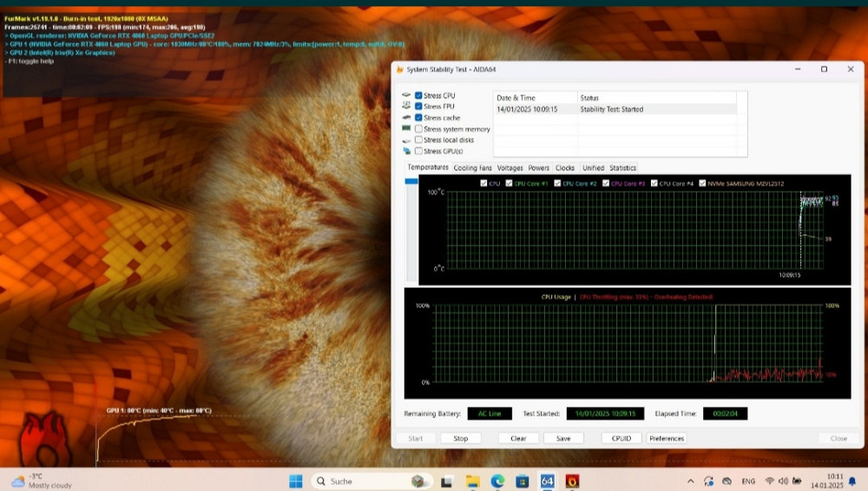Uncheck the Stress CPU option
This screenshot has height=491, width=868.
pos(418,95)
